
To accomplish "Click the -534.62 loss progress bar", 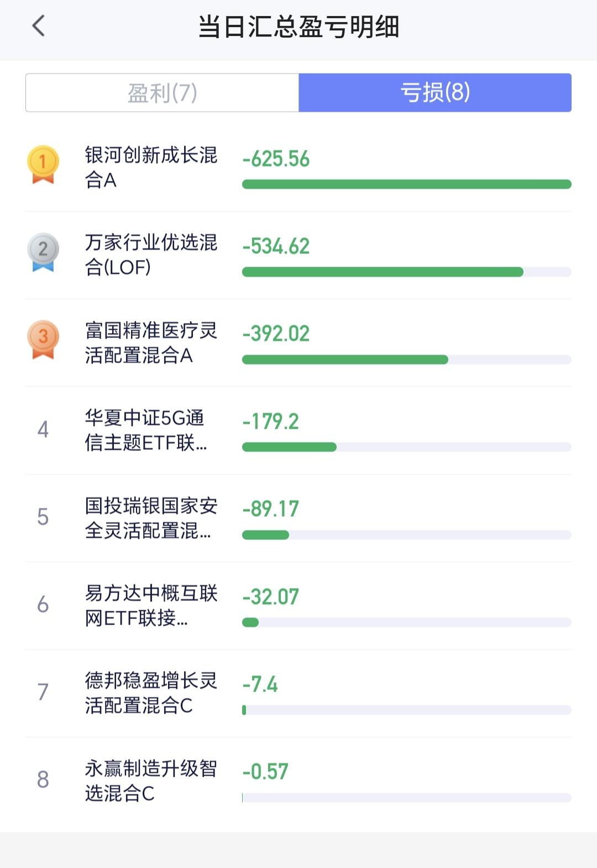I will pos(407,272).
